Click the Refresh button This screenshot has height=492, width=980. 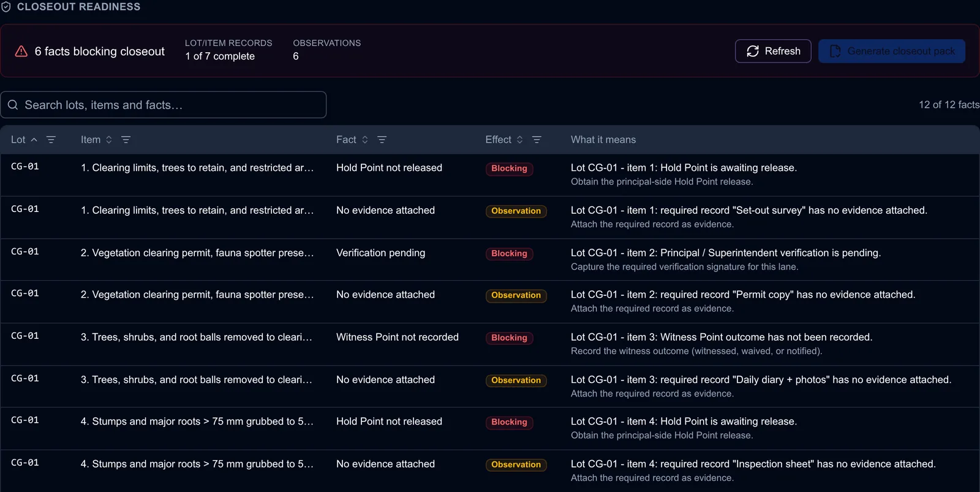773,51
